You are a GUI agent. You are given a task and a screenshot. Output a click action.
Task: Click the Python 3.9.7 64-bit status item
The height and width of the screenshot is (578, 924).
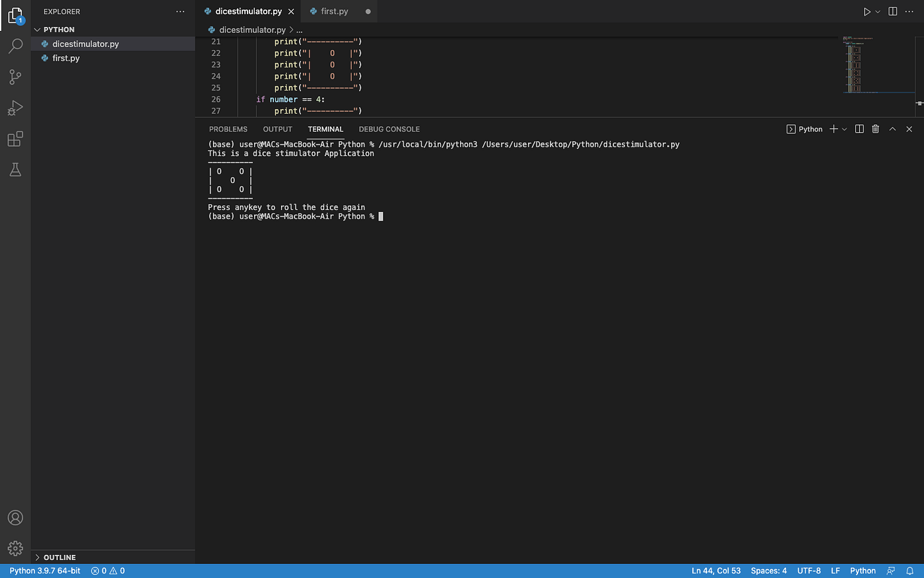[44, 570]
